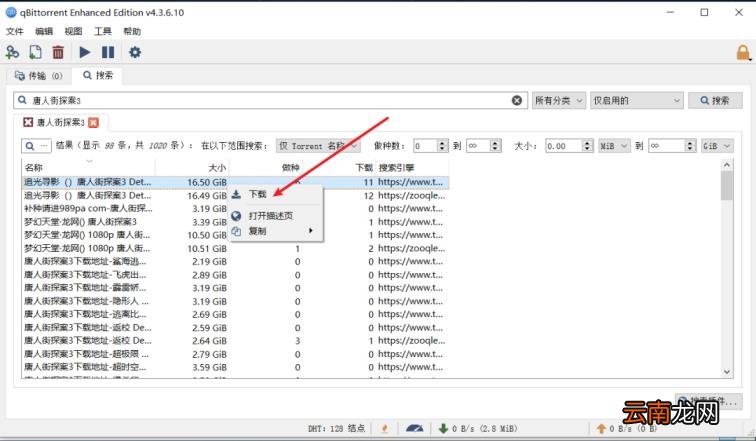This screenshot has width=756, height=441.
Task: Open the 所有分类 category dropdown
Action: pyautogui.click(x=559, y=100)
